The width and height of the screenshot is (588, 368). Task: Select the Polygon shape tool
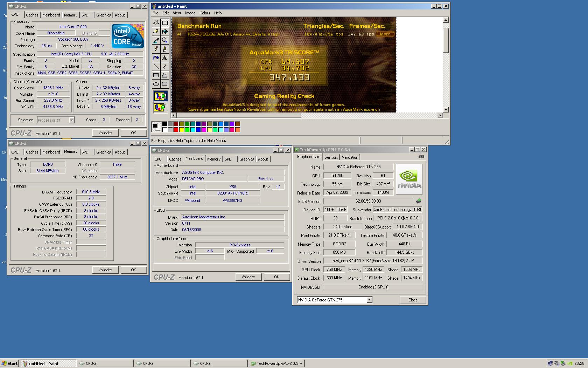165,75
